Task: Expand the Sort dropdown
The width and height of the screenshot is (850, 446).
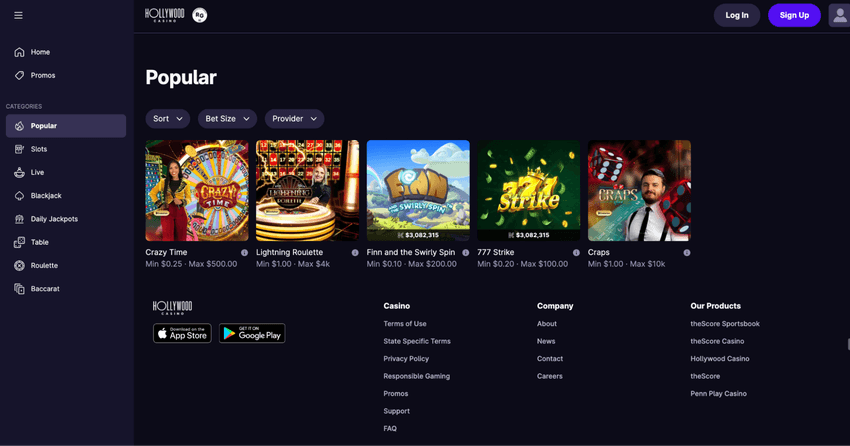Action: point(168,119)
